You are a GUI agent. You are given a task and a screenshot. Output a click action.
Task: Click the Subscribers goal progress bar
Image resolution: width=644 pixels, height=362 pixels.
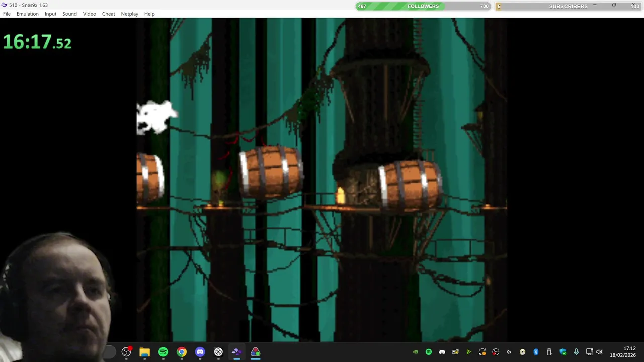coord(569,6)
